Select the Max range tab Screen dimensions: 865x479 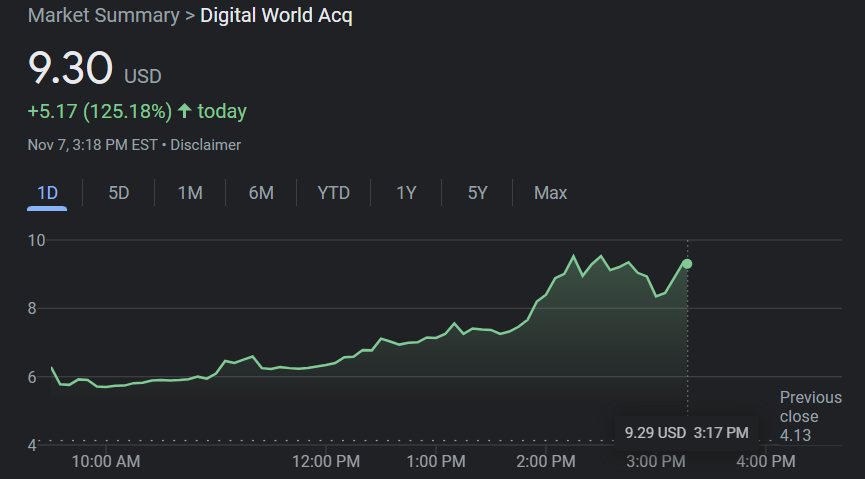click(550, 192)
